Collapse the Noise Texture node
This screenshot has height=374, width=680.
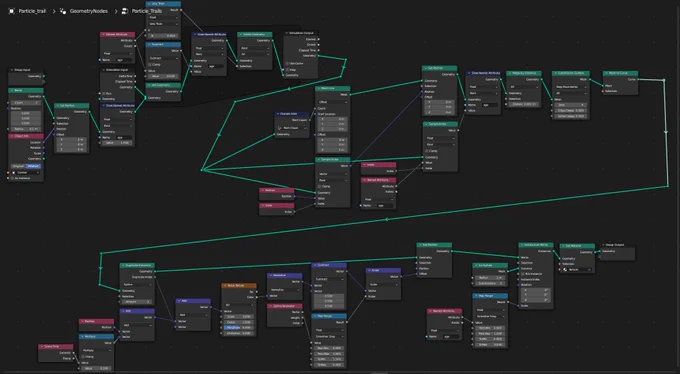225,285
